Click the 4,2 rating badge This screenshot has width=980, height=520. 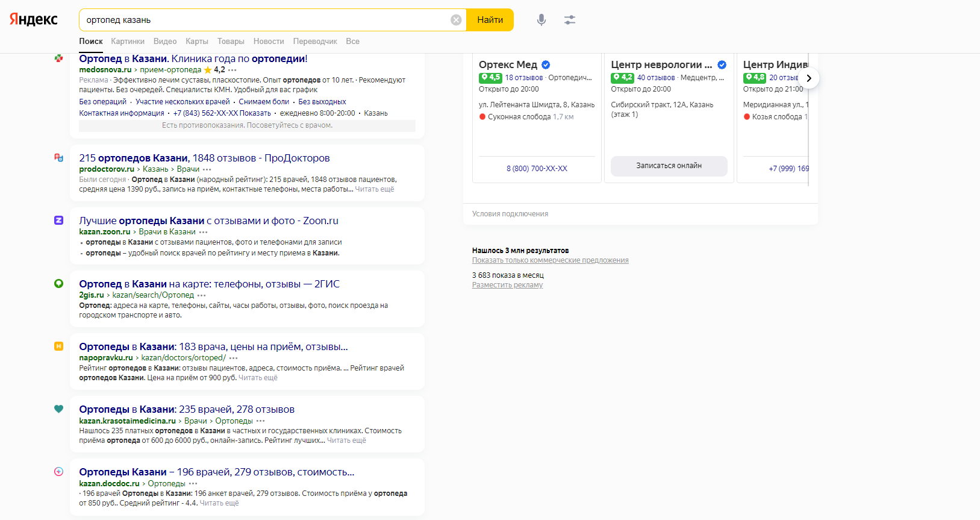coord(622,78)
